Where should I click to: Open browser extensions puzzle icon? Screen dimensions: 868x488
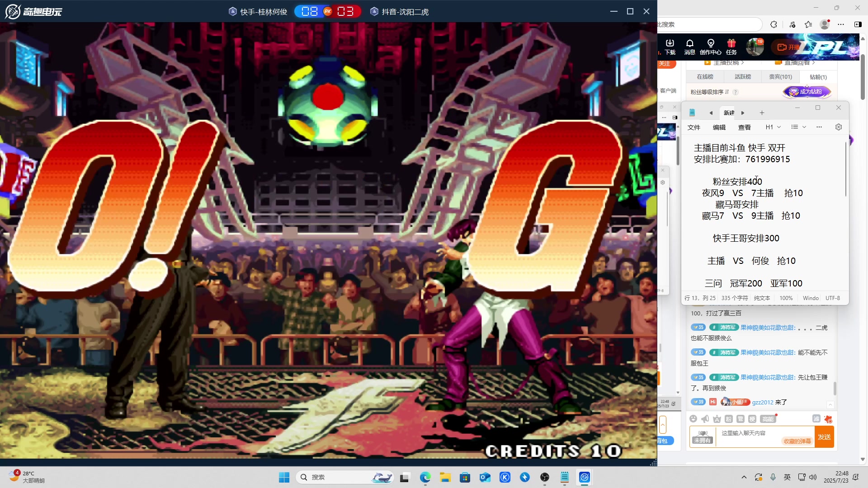[x=774, y=24]
